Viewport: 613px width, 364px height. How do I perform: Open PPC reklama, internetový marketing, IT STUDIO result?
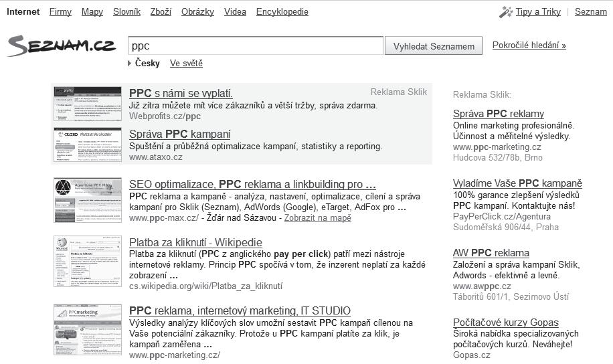click(240, 311)
